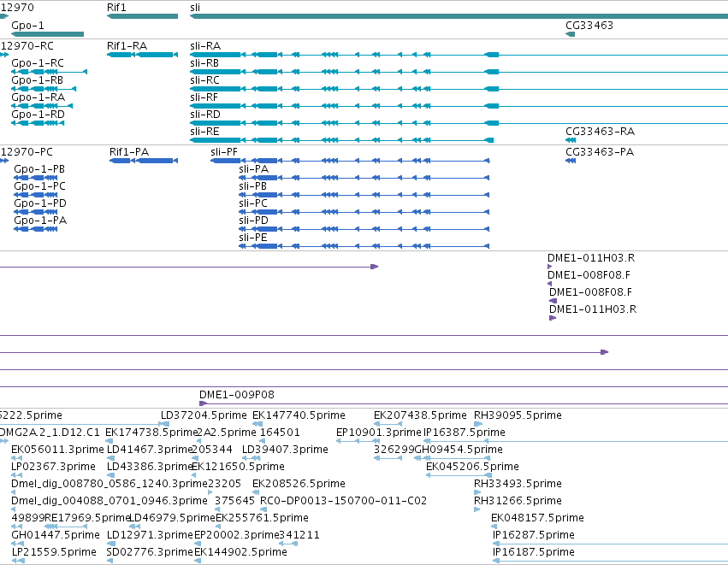Click Gpo-1-RC transcript label

pyautogui.click(x=38, y=63)
